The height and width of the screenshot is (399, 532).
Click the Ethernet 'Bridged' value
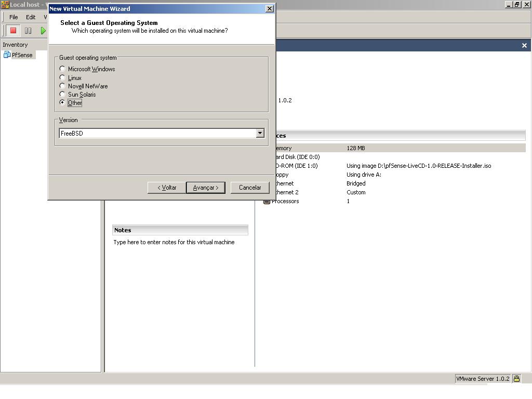[x=356, y=183]
